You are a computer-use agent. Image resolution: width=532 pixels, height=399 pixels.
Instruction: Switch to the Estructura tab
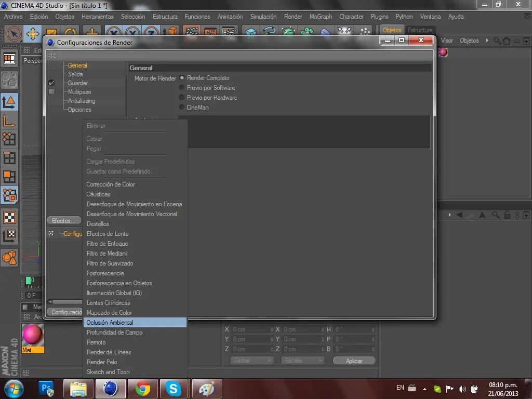(420, 30)
